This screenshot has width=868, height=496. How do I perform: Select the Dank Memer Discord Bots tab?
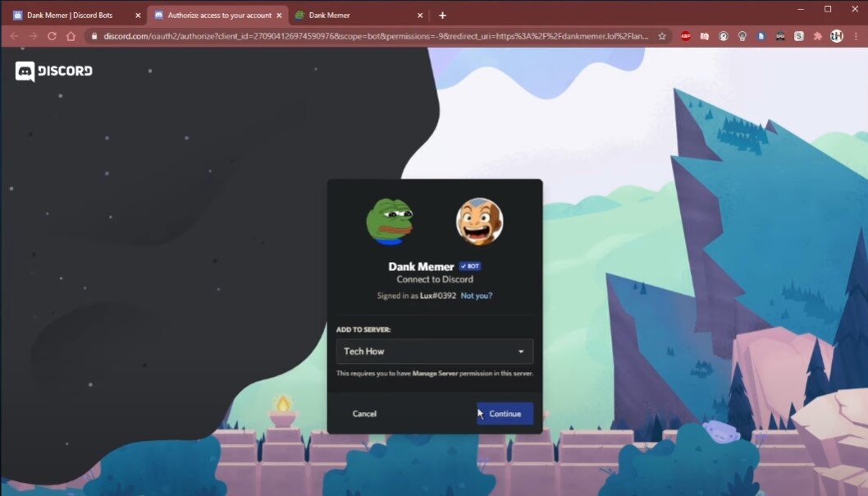coord(70,14)
